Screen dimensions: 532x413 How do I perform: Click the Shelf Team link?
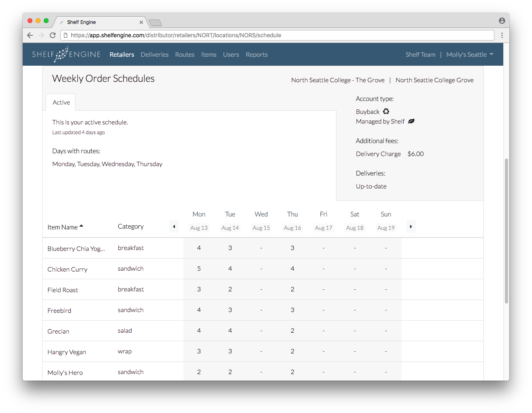click(421, 55)
